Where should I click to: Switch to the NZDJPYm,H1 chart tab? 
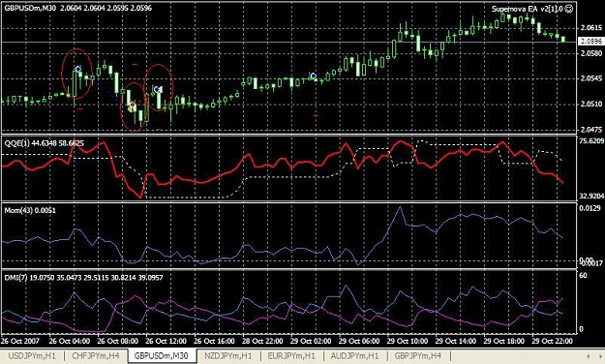pyautogui.click(x=228, y=356)
